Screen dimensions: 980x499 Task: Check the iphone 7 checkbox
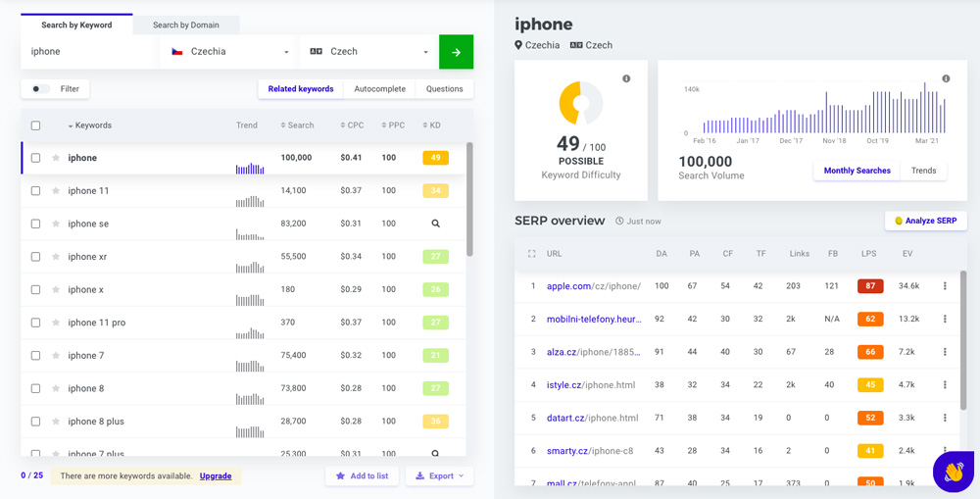[35, 355]
